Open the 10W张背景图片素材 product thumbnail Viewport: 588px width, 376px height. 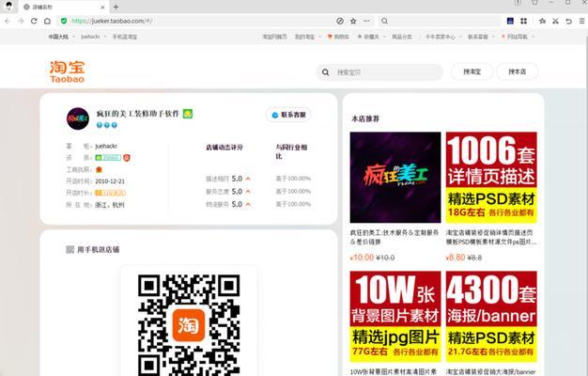[x=395, y=317]
